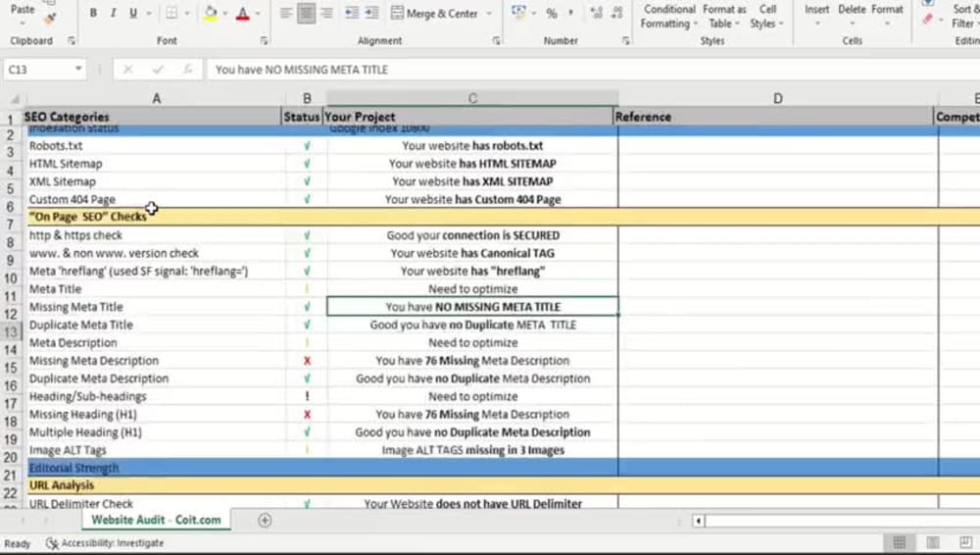Screen dimensions: 980x555
Task: Click the Accounting Number Format icon
Action: point(518,13)
